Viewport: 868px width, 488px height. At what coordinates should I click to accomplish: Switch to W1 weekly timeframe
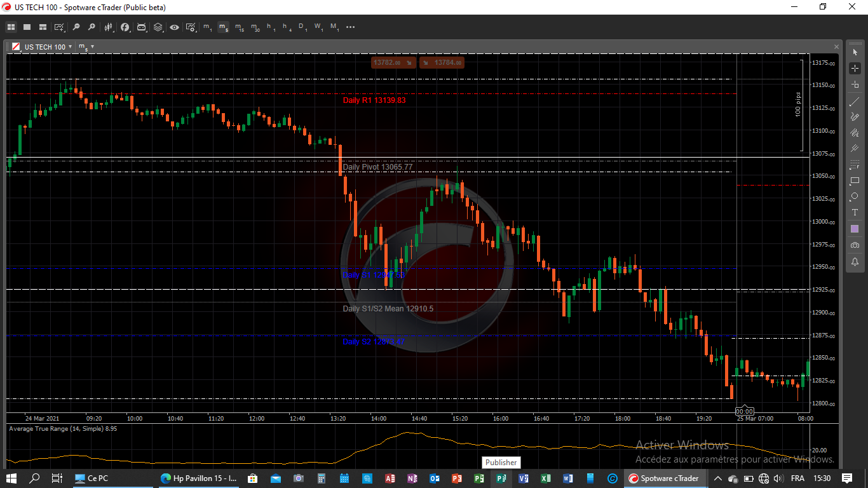point(318,27)
